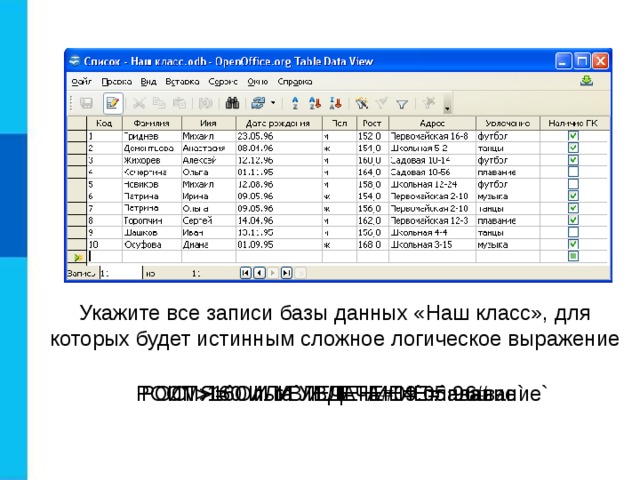Click row selector for record 5

pyautogui.click(x=77, y=184)
